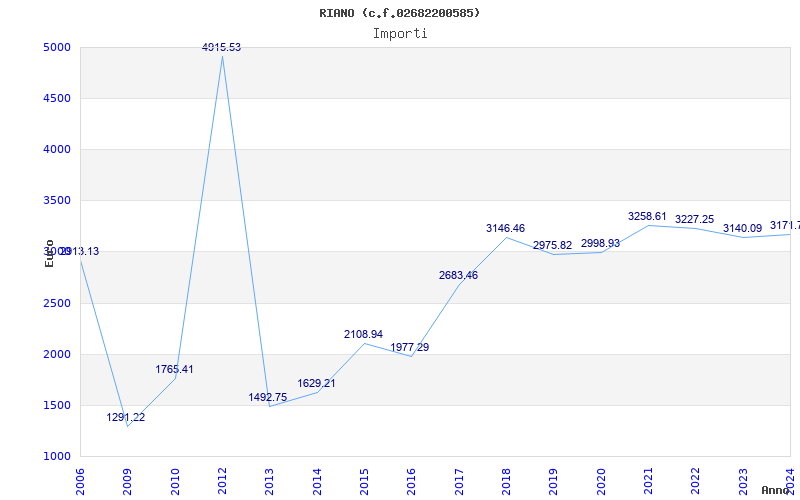The height and width of the screenshot is (500, 800).
Task: Select the 1492.75 data label
Action: click(x=268, y=397)
